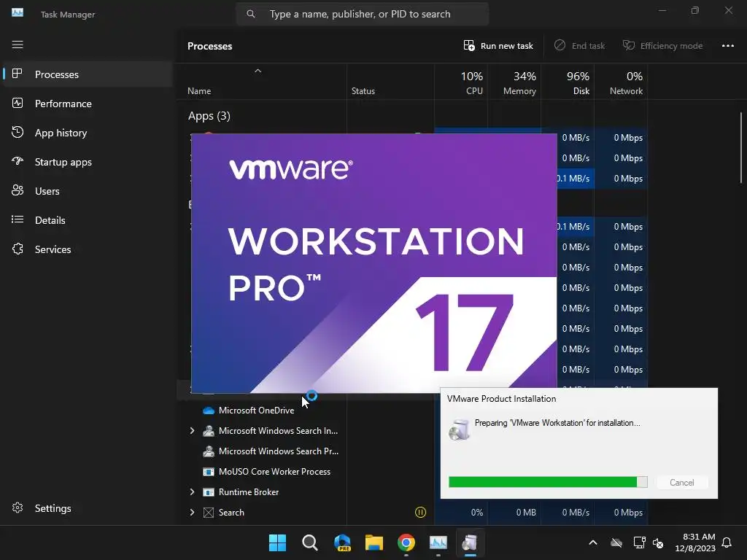The width and height of the screenshot is (747, 560).
Task: Click the OneDrive tray icon
Action: [616, 542]
